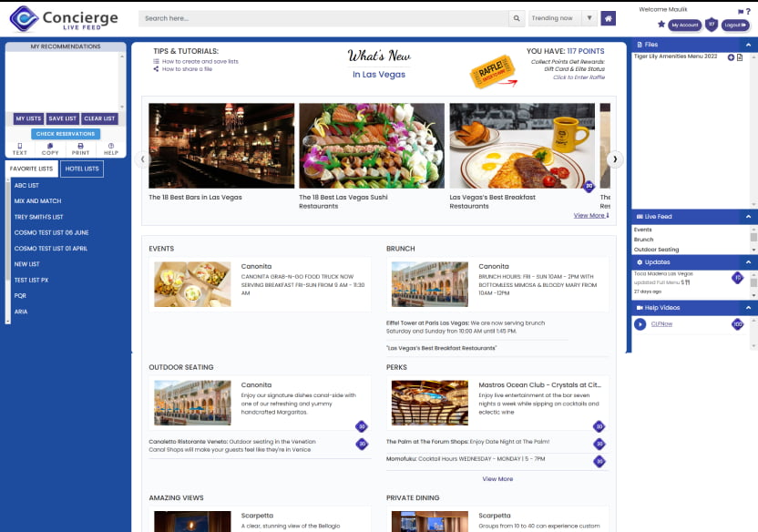Open 'How to create and save lists' tutorial

point(200,61)
